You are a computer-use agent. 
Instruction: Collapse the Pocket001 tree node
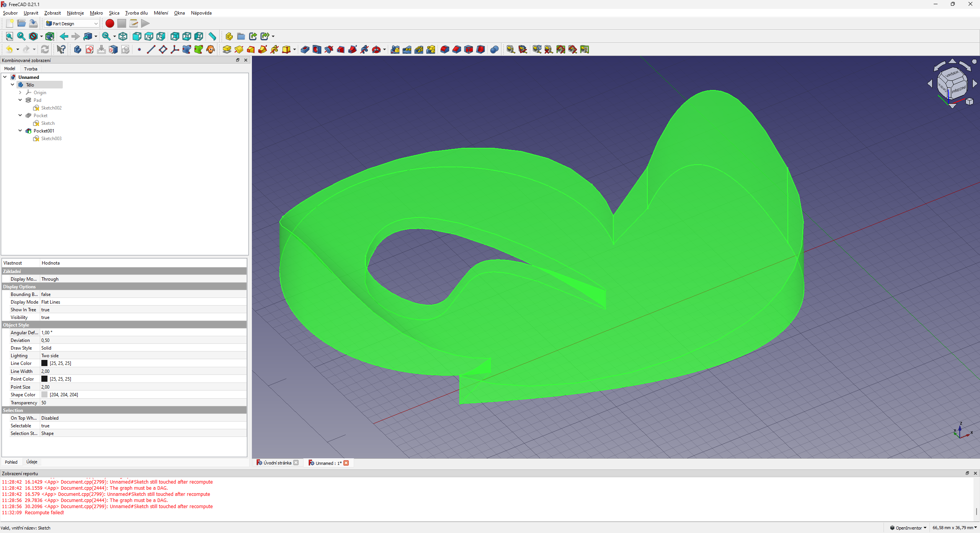click(20, 131)
